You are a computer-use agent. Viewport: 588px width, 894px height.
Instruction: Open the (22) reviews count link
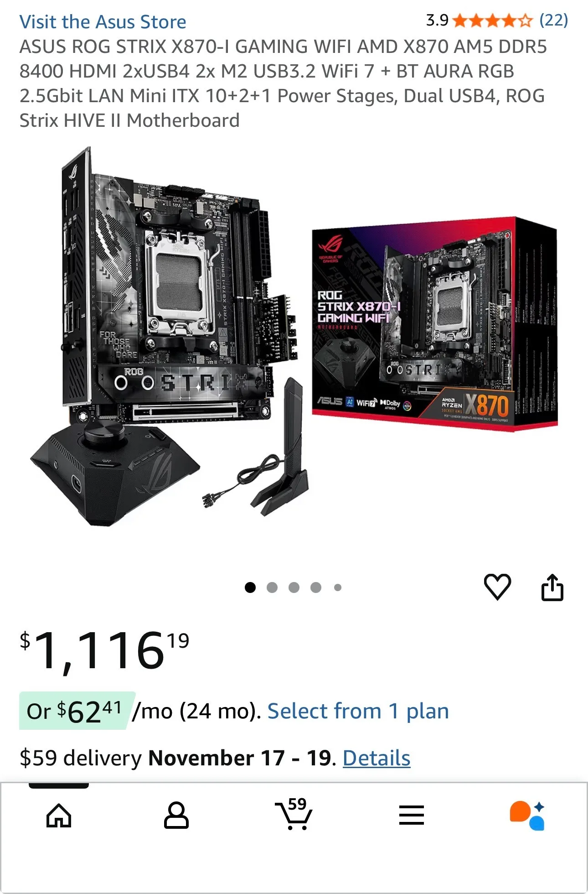pyautogui.click(x=553, y=20)
